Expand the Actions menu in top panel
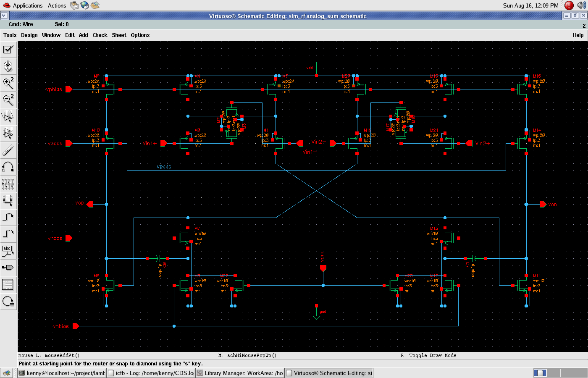Image resolution: width=588 pixels, height=378 pixels. point(57,5)
